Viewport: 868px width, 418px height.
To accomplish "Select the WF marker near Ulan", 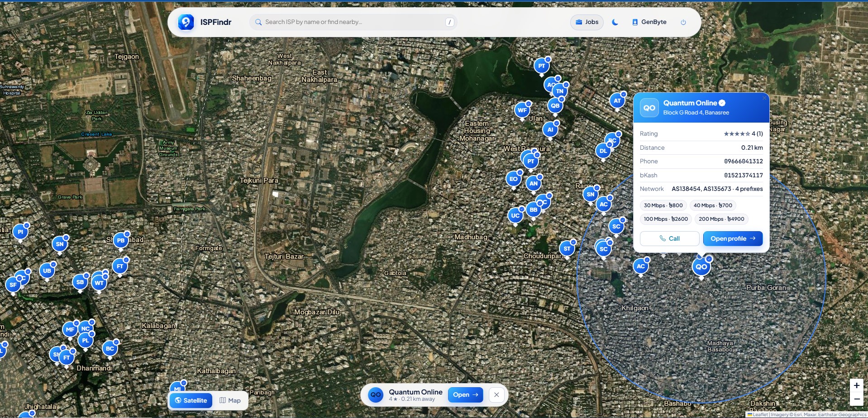I will (522, 110).
